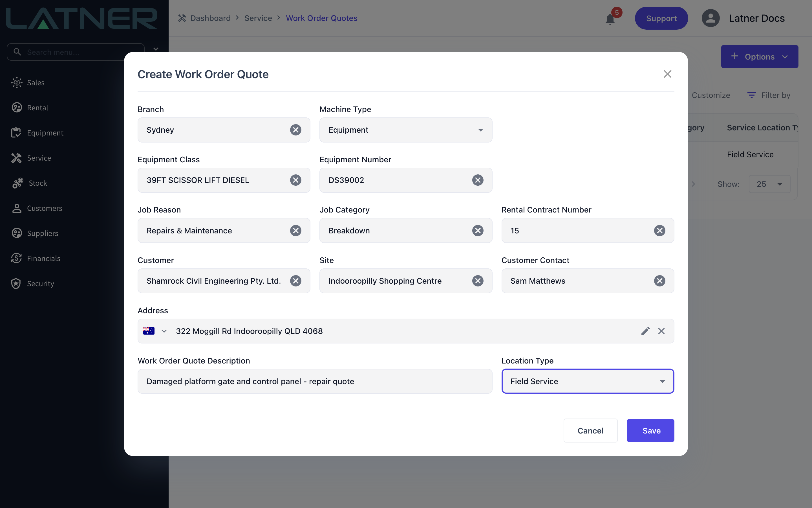The image size is (812, 508).
Task: Open Suppliers from sidebar
Action: click(x=35, y=233)
